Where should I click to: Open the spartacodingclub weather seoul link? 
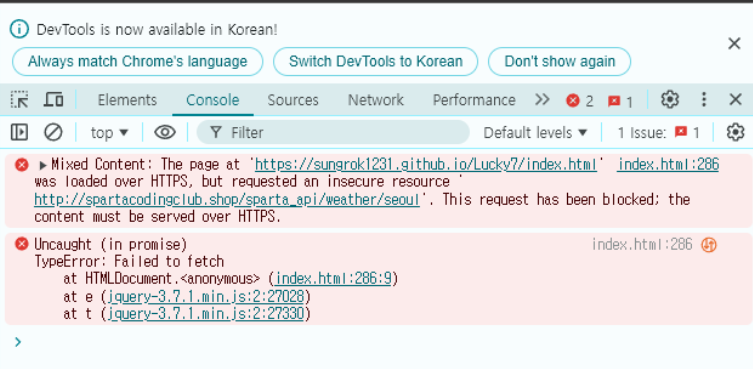click(227, 199)
